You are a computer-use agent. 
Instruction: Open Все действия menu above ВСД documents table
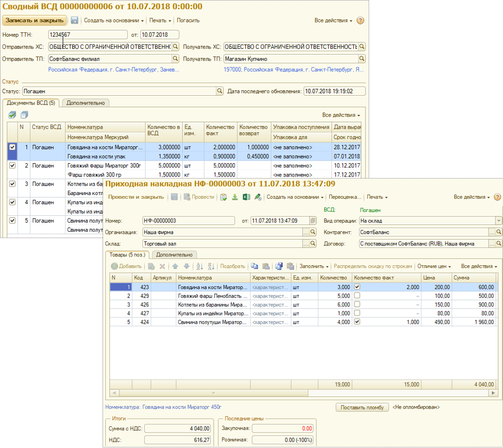pos(341,115)
